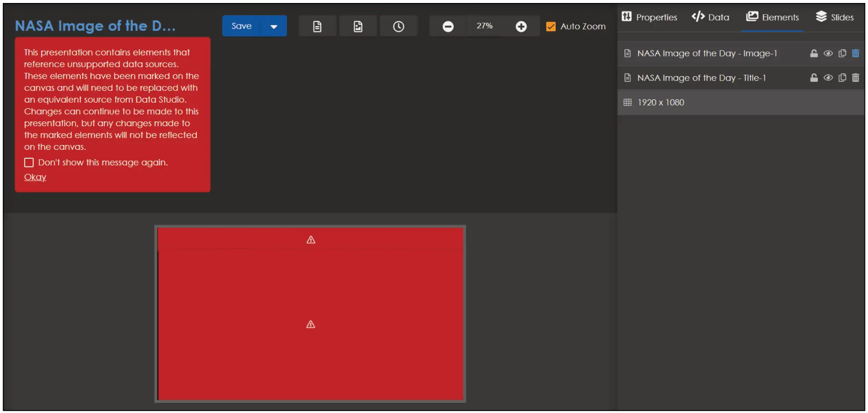Click the grid icon beside 1920 x 1080
Viewport: 868px width, 413px height.
click(x=627, y=102)
